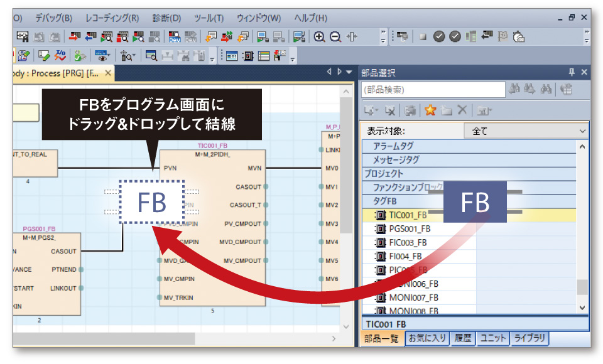This screenshot has height=364, width=603.
Task: Click the zoom in magnifier icon
Action: pyautogui.click(x=320, y=36)
